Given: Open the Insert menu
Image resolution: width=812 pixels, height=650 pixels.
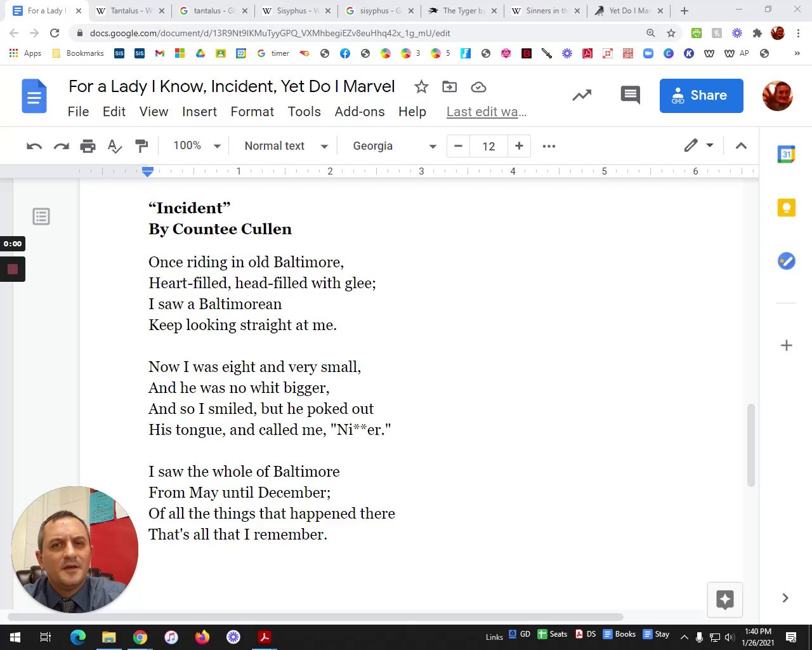Looking at the screenshot, I should (199, 112).
